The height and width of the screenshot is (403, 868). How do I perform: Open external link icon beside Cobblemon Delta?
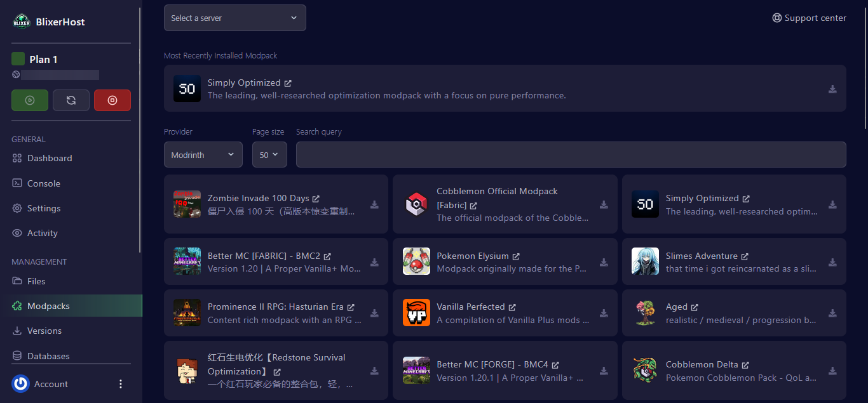click(745, 365)
